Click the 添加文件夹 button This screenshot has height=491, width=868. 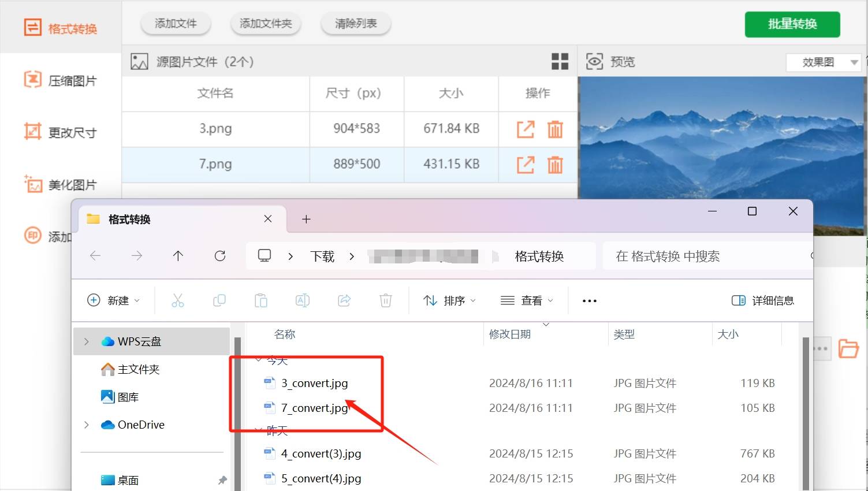click(266, 24)
